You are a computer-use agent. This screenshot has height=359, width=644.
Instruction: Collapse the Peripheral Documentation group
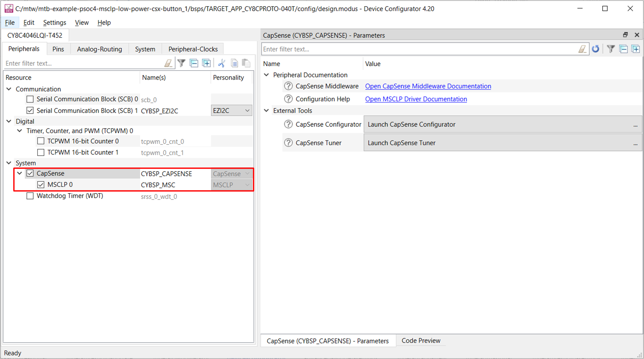tap(266, 75)
